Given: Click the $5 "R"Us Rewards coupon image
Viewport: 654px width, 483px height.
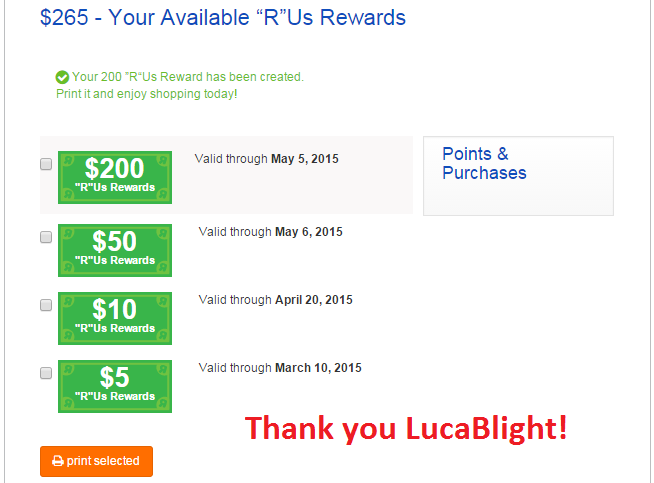Looking at the screenshot, I should 115,386.
